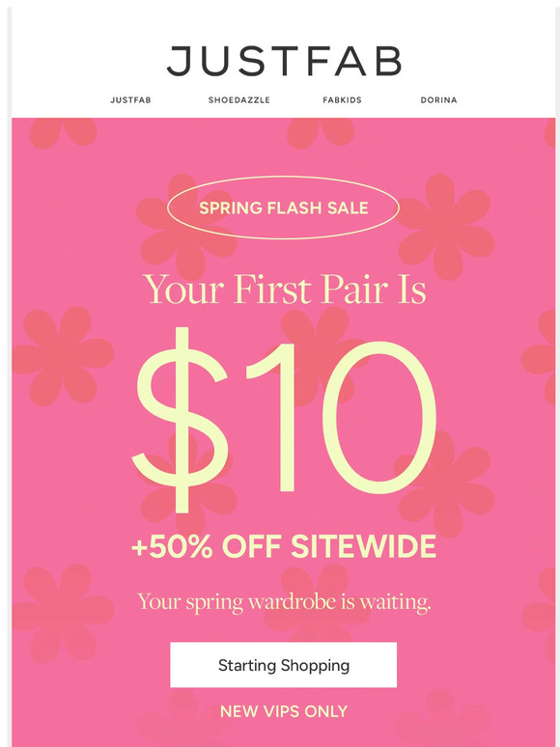Click the flower left of the wardrobe tagline
This screenshot has width=560, height=747.
[x=62, y=613]
